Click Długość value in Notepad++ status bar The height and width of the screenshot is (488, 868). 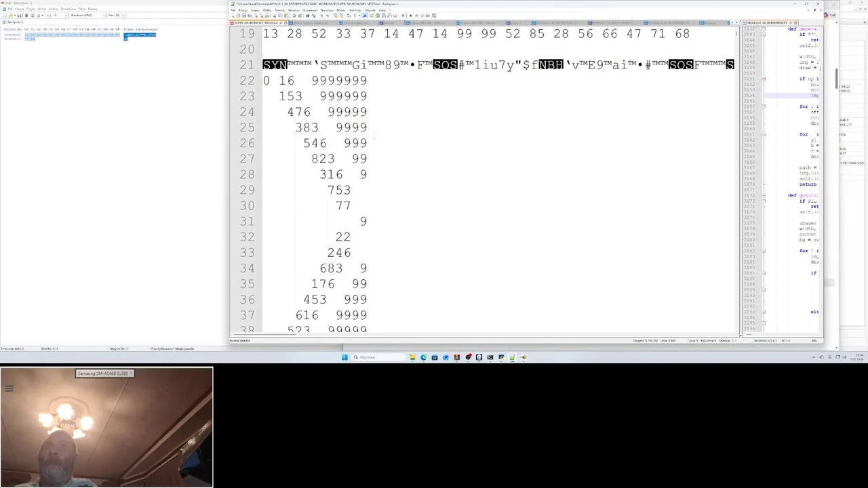(645, 341)
